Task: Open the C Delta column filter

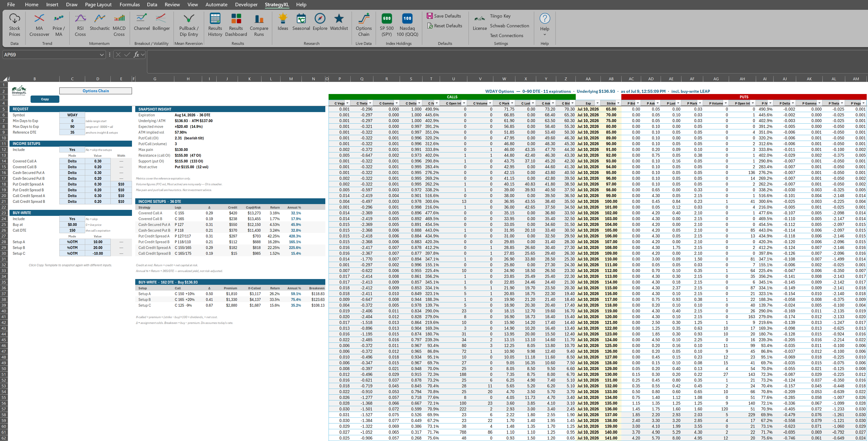Action: click(419, 103)
